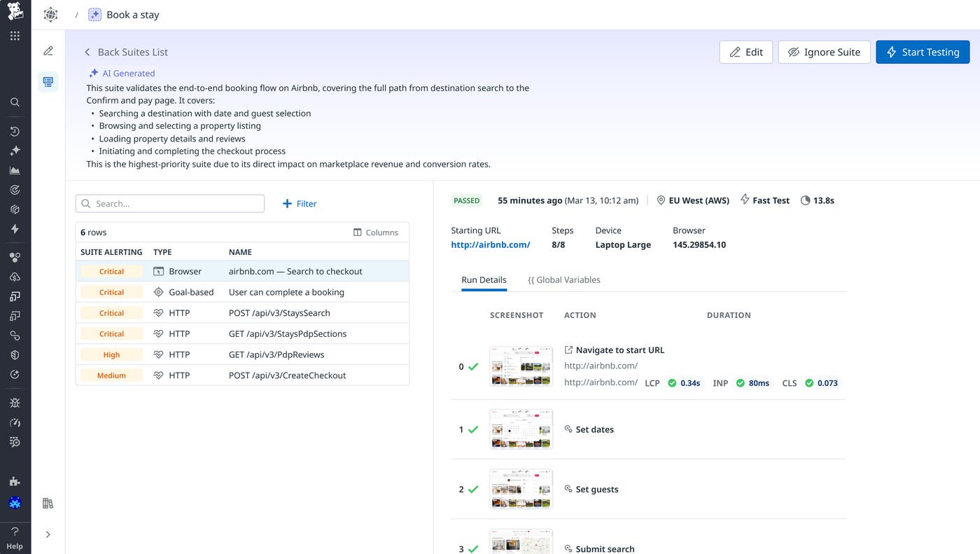Select row GET /api/v3/StaysPdpSections
The width and height of the screenshot is (980, 554).
point(242,334)
